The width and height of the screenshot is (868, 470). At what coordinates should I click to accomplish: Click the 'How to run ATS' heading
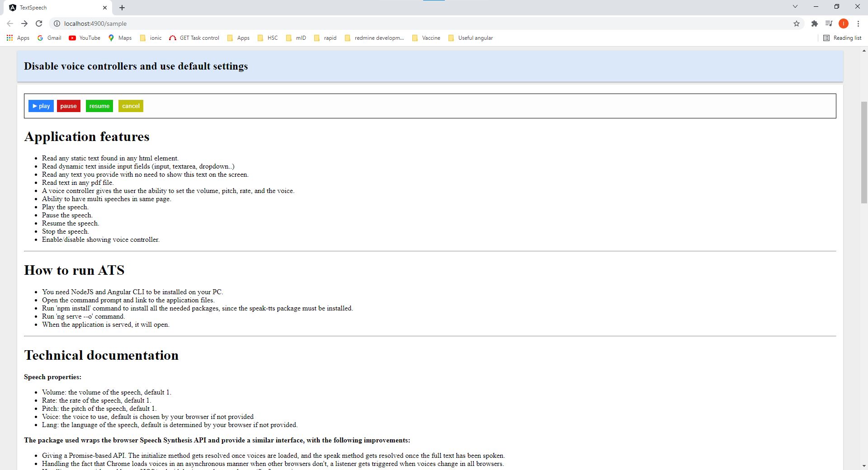(74, 270)
